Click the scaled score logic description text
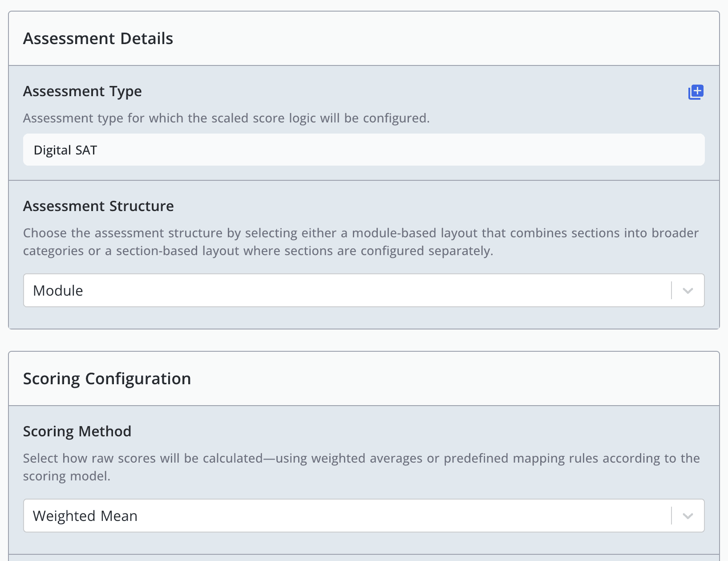Screen dimensions: 728x561 [x=226, y=118]
